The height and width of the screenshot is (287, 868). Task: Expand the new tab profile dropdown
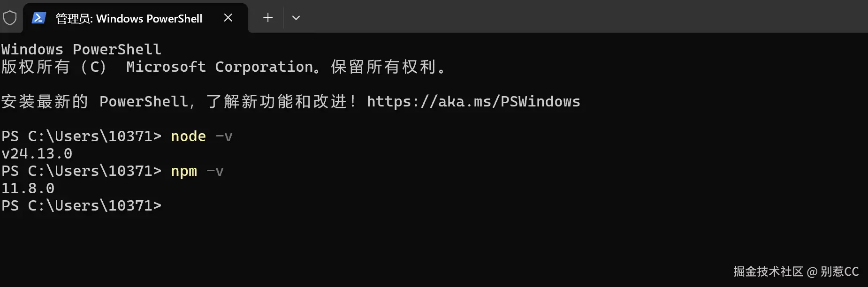click(x=296, y=18)
